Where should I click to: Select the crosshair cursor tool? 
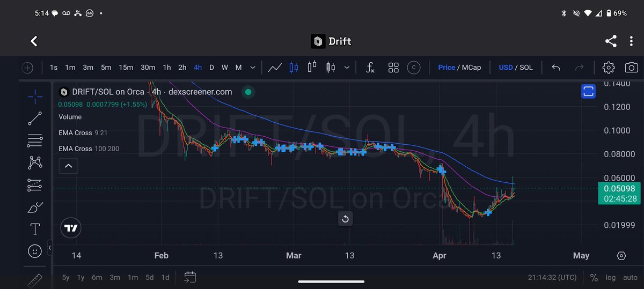(35, 97)
